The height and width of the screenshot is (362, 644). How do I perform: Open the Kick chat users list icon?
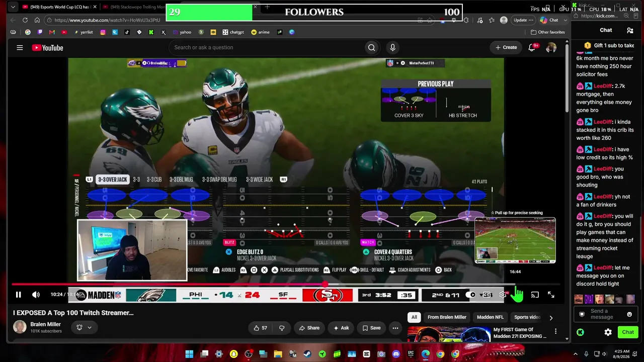pyautogui.click(x=630, y=30)
